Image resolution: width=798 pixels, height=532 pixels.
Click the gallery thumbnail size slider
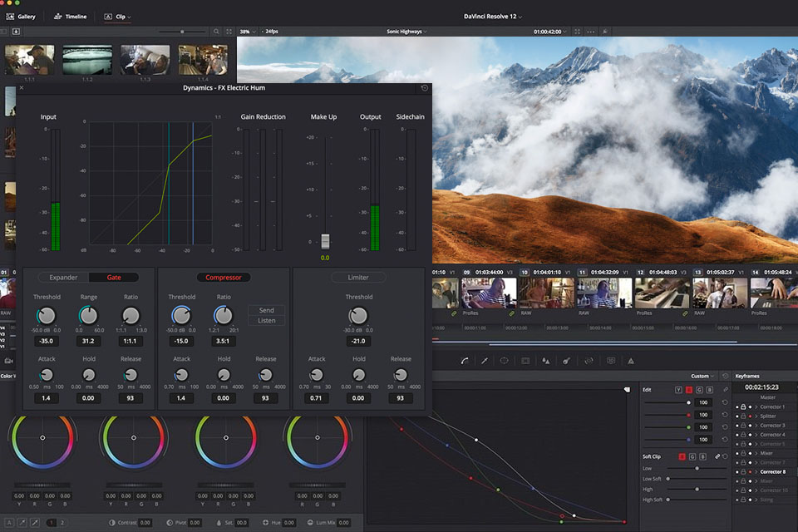pos(182,32)
